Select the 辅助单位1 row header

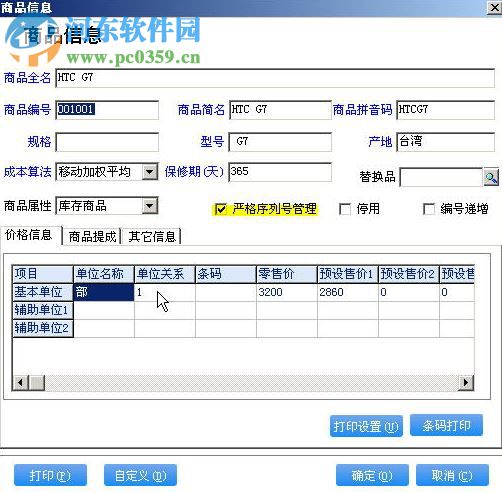click(x=43, y=310)
